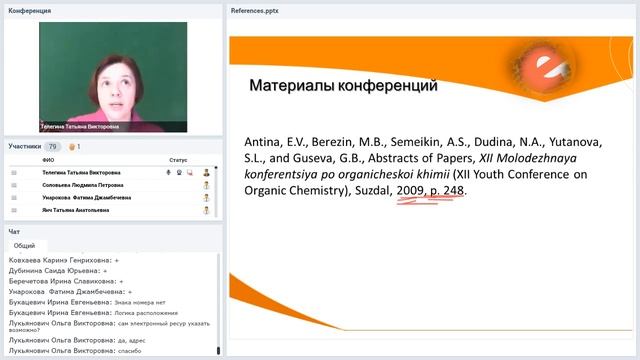The height and width of the screenshot is (360, 640).
Task: Click the gray square beside Соловьева Людмила Петровна
Action: click(x=14, y=185)
